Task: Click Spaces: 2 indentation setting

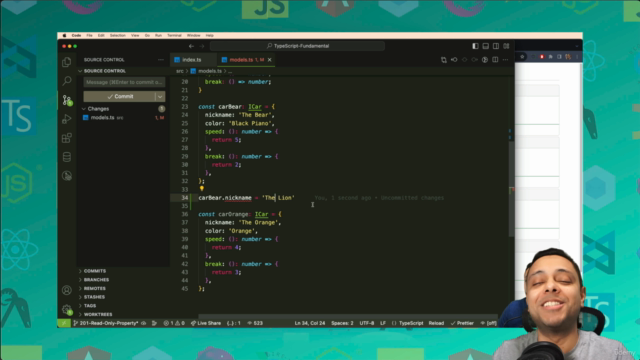Action: pyautogui.click(x=342, y=323)
